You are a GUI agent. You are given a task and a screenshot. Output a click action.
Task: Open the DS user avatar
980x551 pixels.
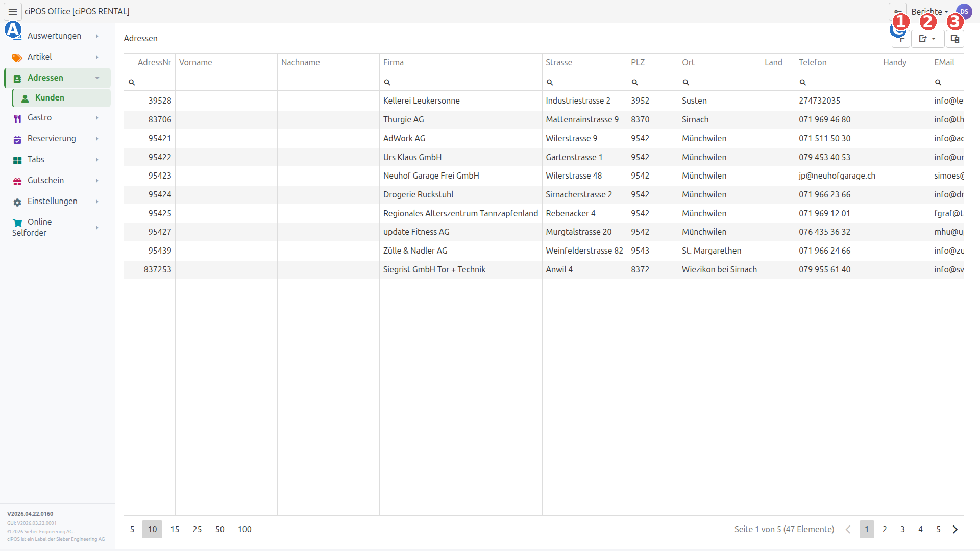(964, 12)
